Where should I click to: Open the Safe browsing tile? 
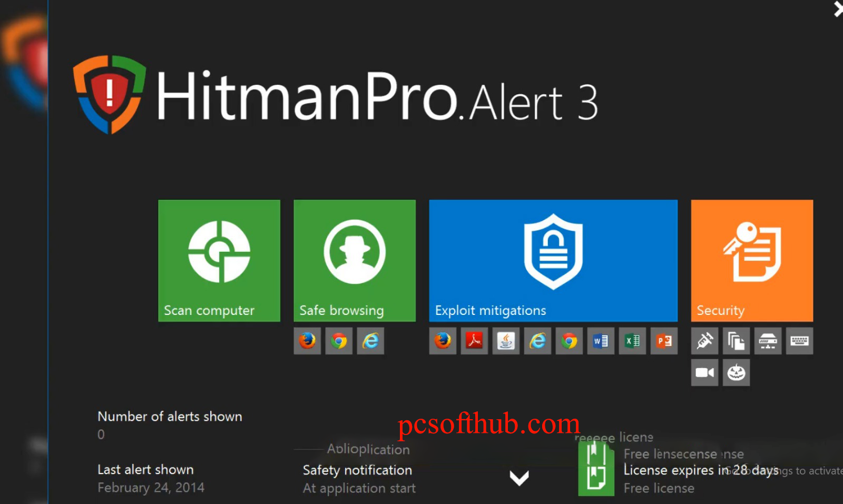click(355, 261)
